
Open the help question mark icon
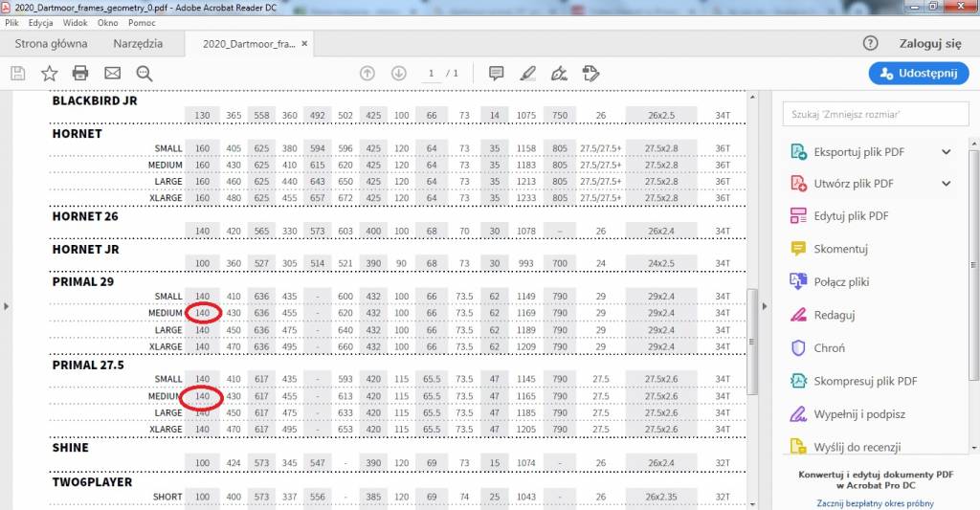870,43
